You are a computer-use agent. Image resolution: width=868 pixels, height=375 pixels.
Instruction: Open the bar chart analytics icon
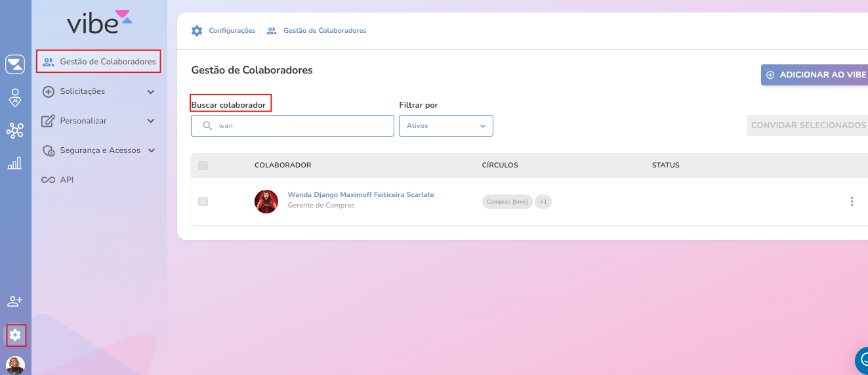click(x=14, y=163)
